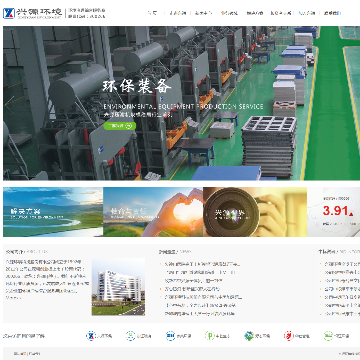Open the light-blue ring-icon subsidiary link
Image resolution: width=360 pixels, height=360 pixels.
click(x=138, y=336)
